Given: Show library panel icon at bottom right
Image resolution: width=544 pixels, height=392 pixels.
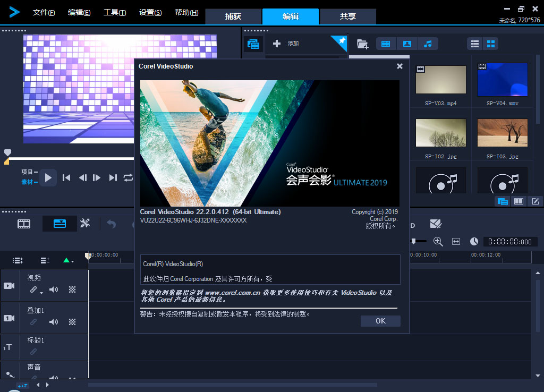Looking at the screenshot, I should click(x=503, y=201).
